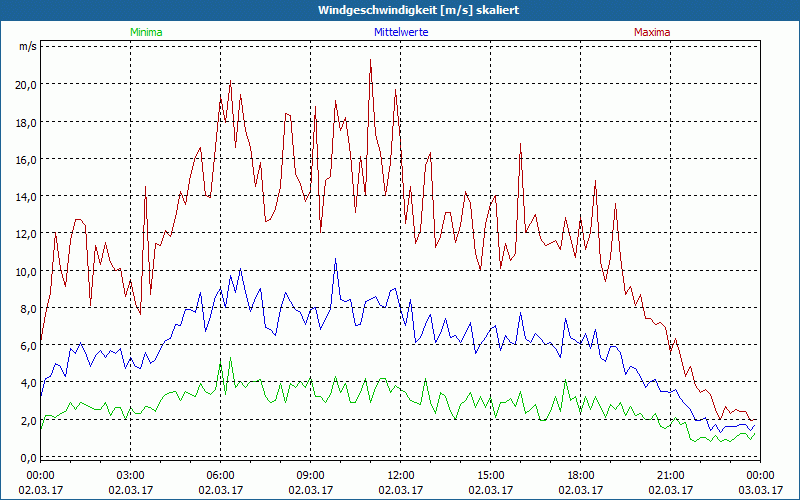Image resolution: width=800 pixels, height=500 pixels.
Task: Click the 12:00 time axis label
Action: click(401, 476)
